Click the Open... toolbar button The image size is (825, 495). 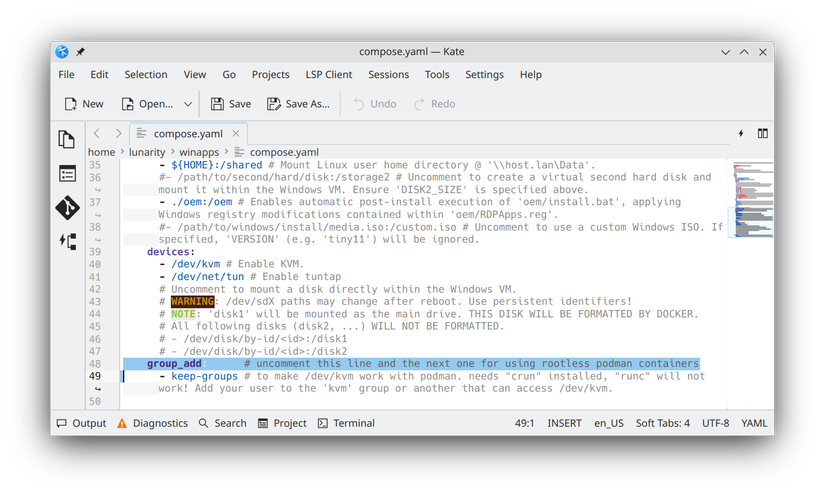147,104
